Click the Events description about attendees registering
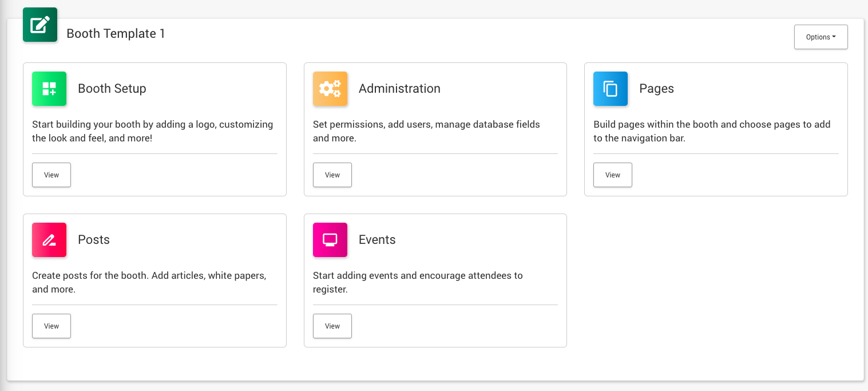Viewport: 868px width, 391px height. tap(417, 282)
